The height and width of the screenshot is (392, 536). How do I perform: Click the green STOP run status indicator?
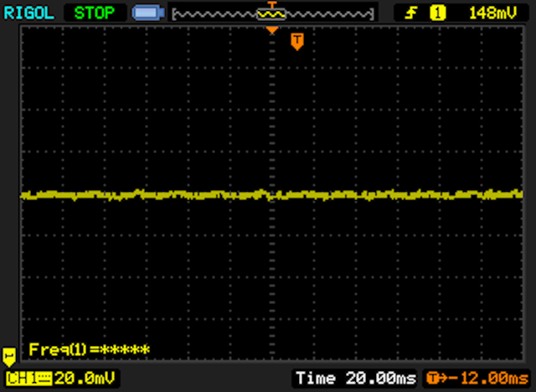click(95, 13)
